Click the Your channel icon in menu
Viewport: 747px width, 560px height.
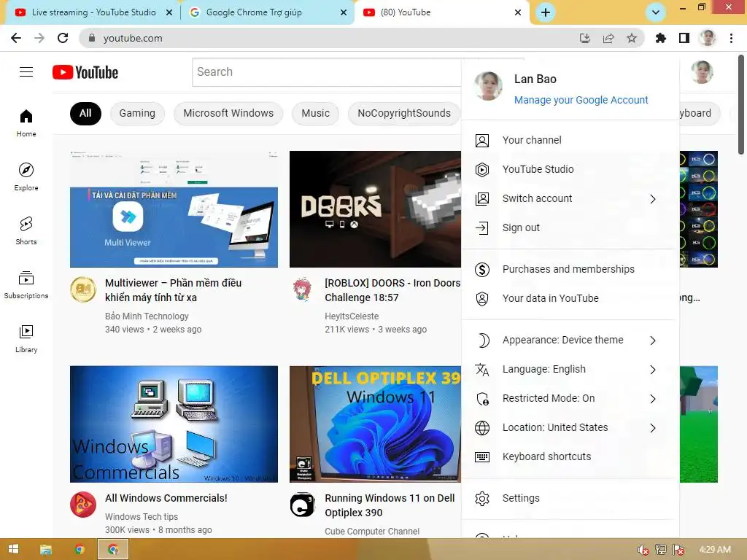coord(482,141)
